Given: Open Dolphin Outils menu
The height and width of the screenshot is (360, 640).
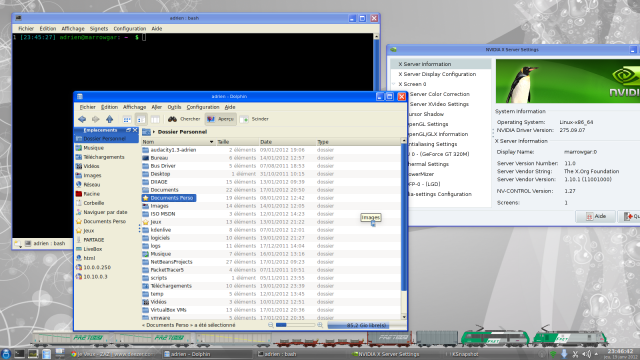Looking at the screenshot, I should (174, 107).
